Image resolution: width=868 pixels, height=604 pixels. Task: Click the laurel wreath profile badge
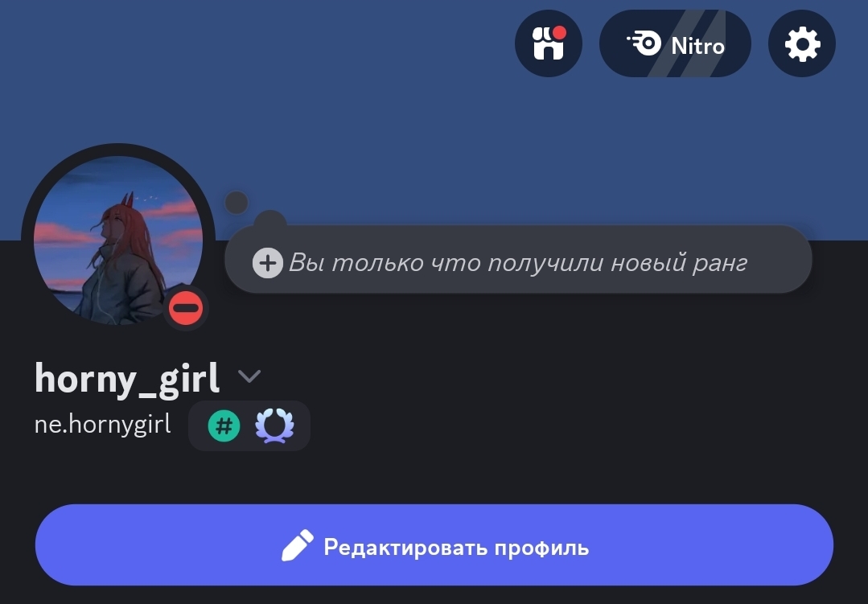coord(274,425)
